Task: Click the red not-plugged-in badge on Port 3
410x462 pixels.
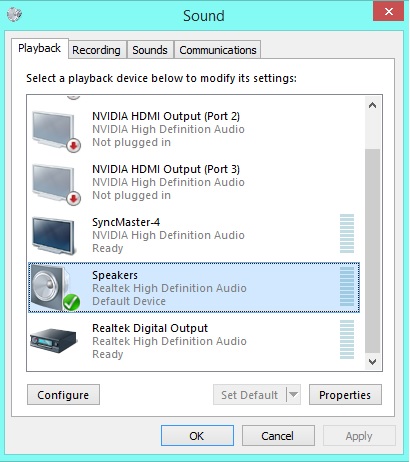Action: click(73, 199)
